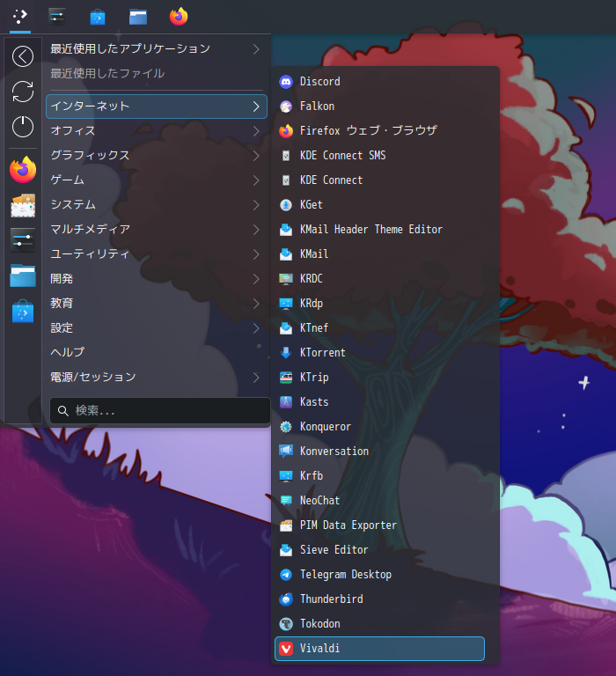Viewport: 616px width, 676px height.
Task: Click the Krfb icon
Action: click(x=286, y=476)
